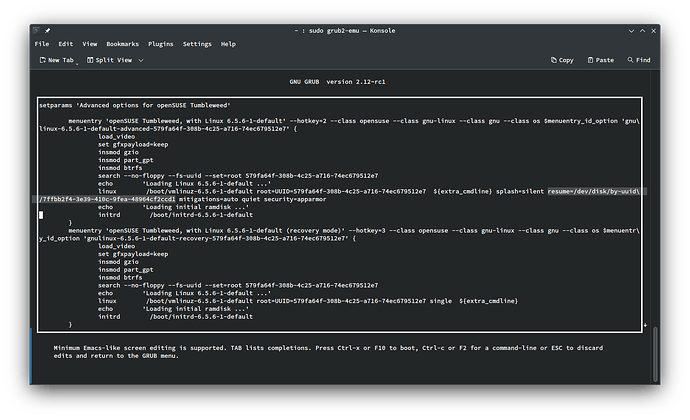Image resolution: width=690 pixels, height=420 pixels.
Task: Click the Paste toolbar button
Action: click(x=600, y=60)
